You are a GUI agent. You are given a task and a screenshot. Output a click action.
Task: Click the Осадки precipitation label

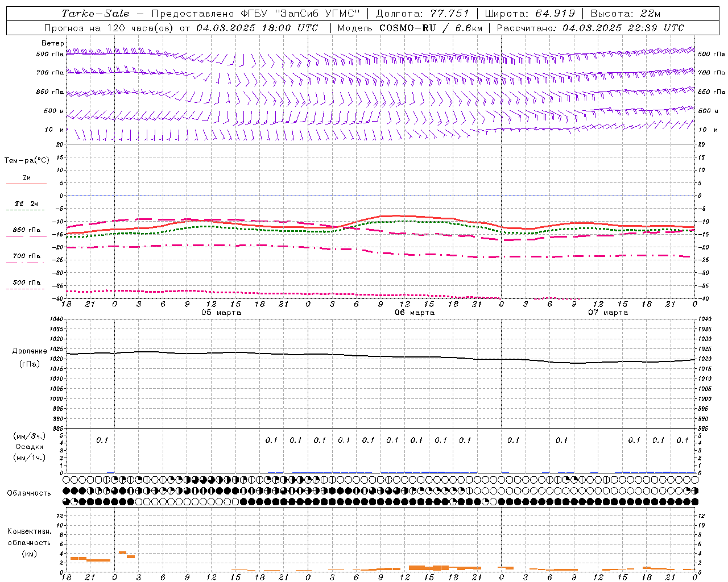point(30,447)
